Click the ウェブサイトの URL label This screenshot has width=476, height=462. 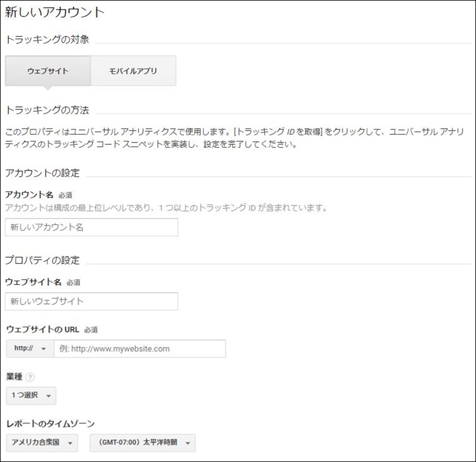pyautogui.click(x=43, y=329)
